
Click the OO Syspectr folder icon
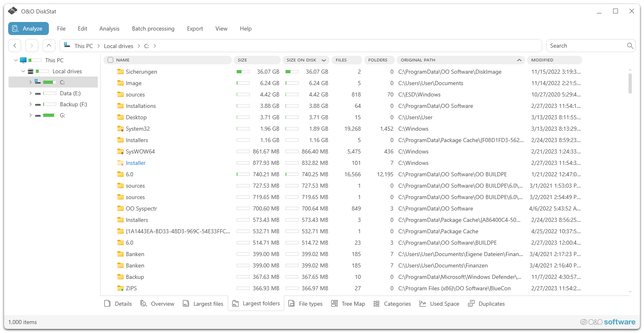[x=121, y=208]
